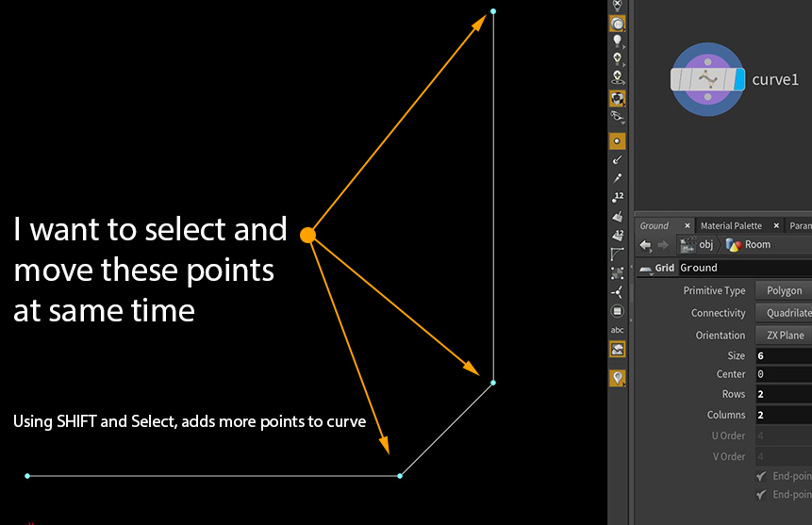Switch to the Material Palette tab
The image size is (812, 525).
tap(731, 225)
